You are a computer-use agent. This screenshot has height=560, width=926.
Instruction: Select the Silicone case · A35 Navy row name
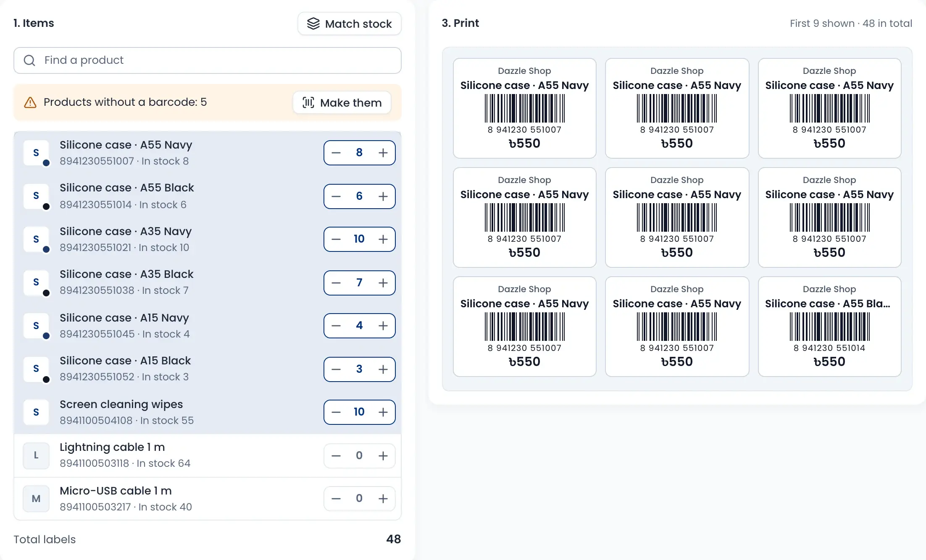coord(126,231)
